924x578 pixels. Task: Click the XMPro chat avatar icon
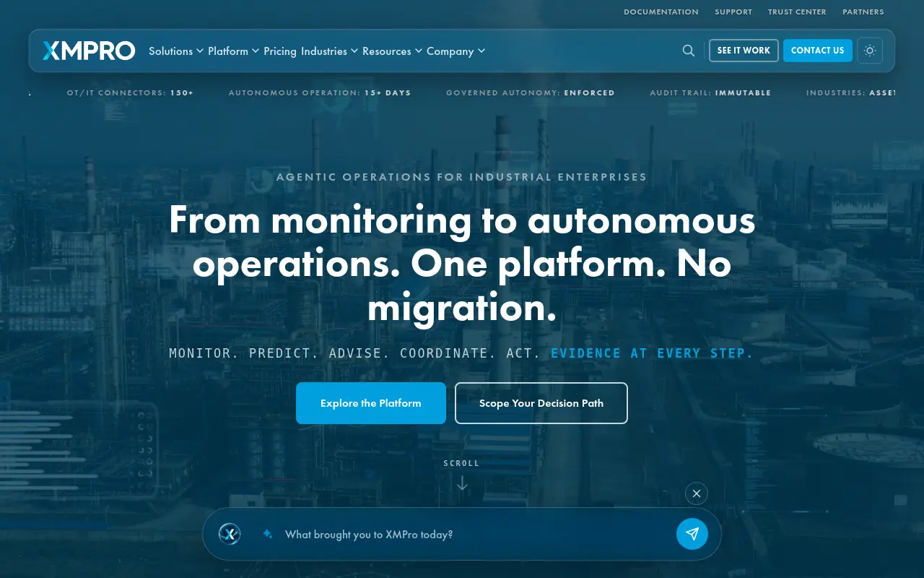pos(230,534)
